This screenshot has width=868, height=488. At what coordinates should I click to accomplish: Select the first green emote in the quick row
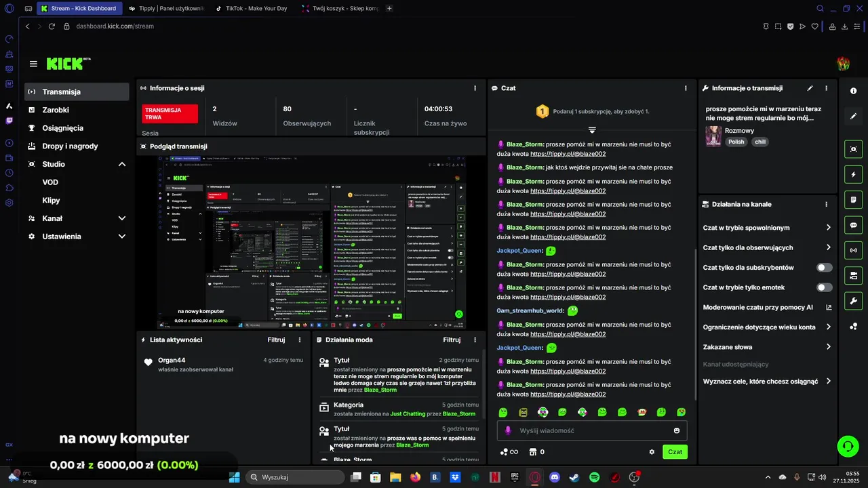(x=503, y=412)
